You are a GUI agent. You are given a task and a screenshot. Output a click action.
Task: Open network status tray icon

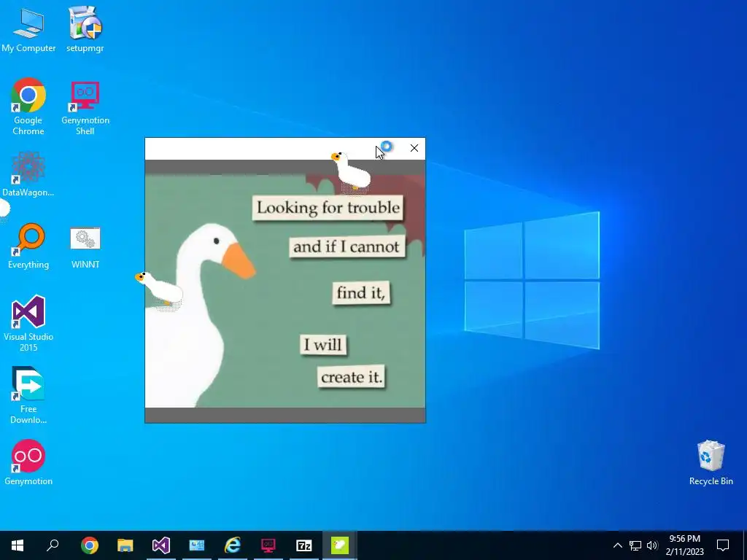[635, 545]
